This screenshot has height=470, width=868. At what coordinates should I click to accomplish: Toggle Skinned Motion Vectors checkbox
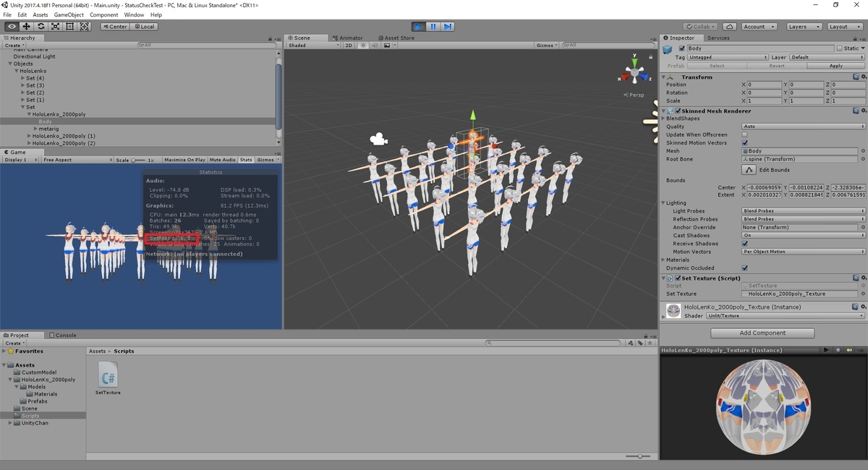coord(745,143)
